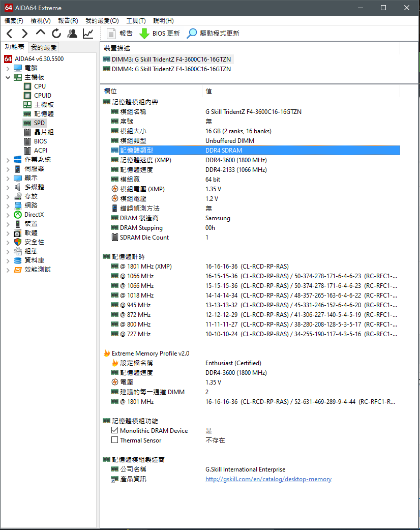The width and height of the screenshot is (420, 530).
Task: Click the 顯示 display monitor icon in the tree
Action: point(18,178)
